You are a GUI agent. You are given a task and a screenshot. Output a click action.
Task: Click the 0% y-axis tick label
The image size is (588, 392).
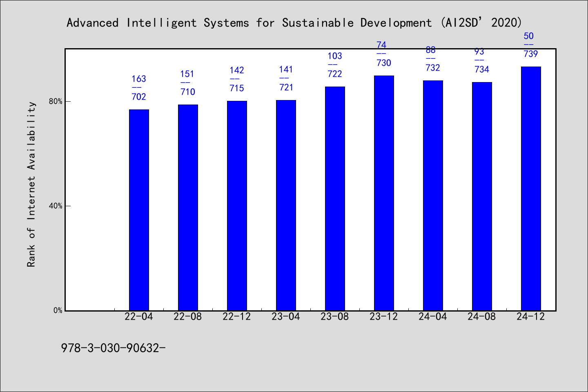58,310
